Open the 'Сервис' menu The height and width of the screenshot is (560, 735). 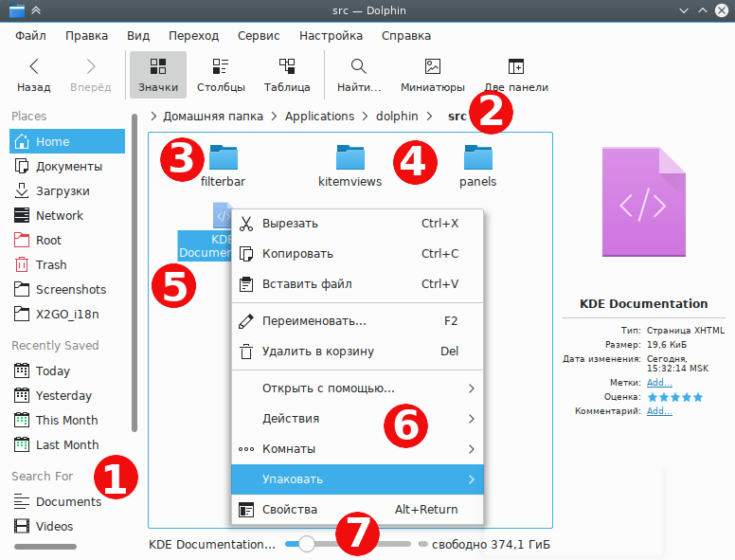[257, 36]
